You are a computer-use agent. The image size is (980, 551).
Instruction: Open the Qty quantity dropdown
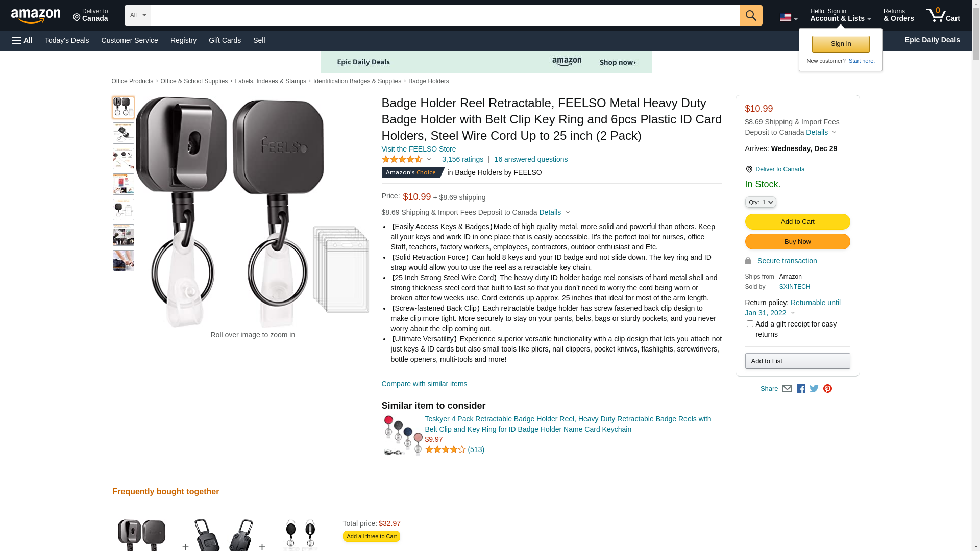pos(761,202)
